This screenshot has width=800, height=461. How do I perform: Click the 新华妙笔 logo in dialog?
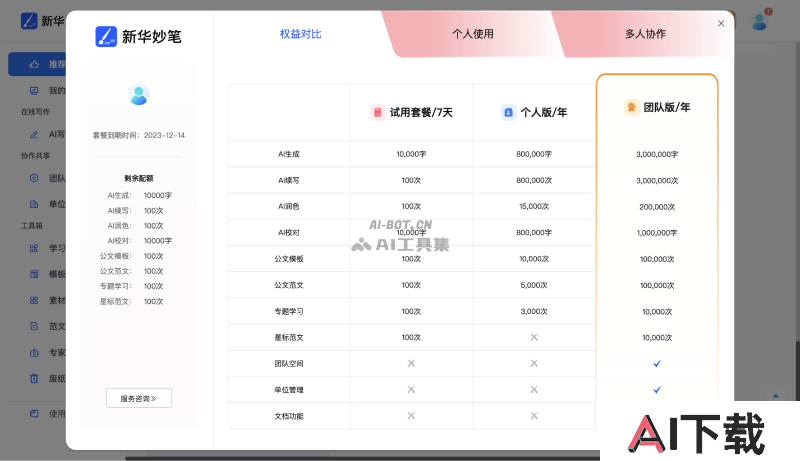pos(138,37)
